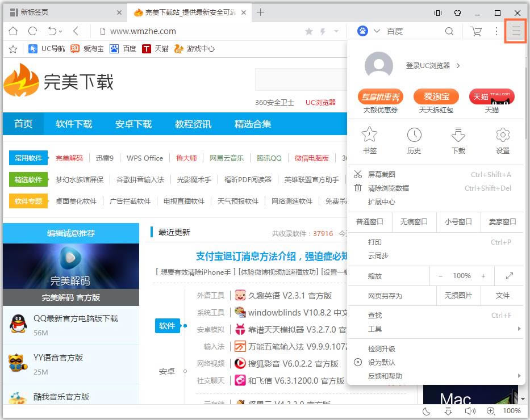
Task: Toggle the sound speaker icon in status bar
Action: (x=470, y=411)
